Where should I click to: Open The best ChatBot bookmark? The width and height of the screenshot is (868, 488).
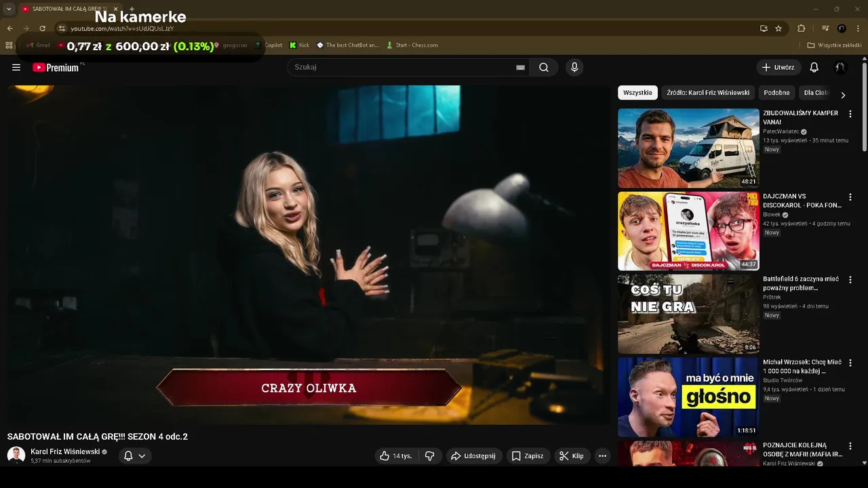coord(348,45)
